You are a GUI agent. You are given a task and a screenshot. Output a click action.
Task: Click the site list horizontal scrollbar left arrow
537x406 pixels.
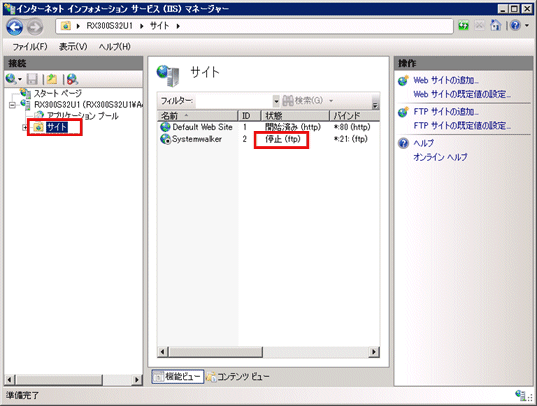(163, 352)
